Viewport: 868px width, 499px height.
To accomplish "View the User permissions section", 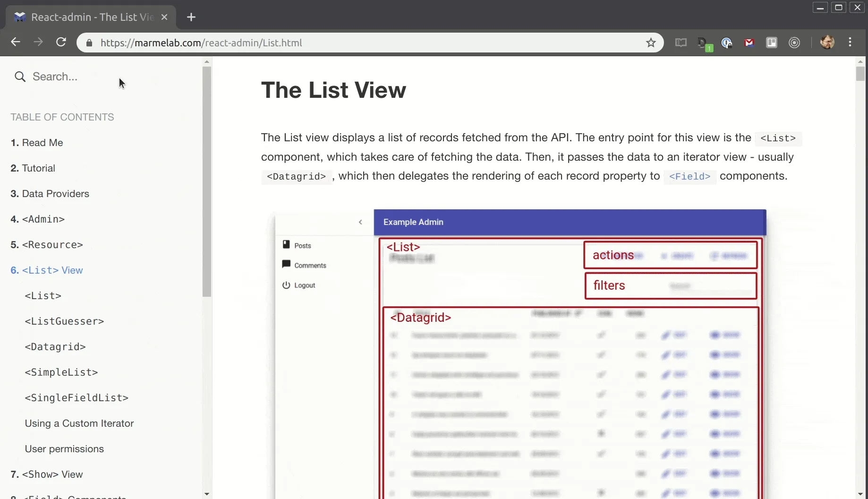I will pos(64,449).
